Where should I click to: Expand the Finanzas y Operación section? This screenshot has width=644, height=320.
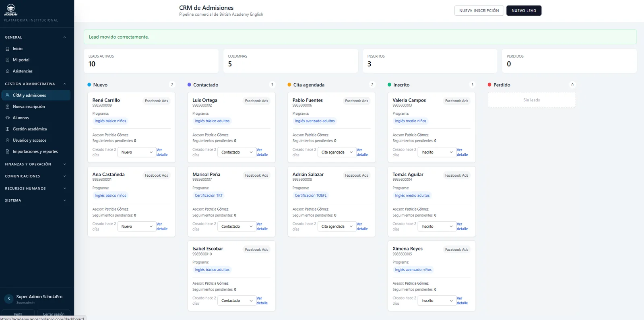pos(35,164)
